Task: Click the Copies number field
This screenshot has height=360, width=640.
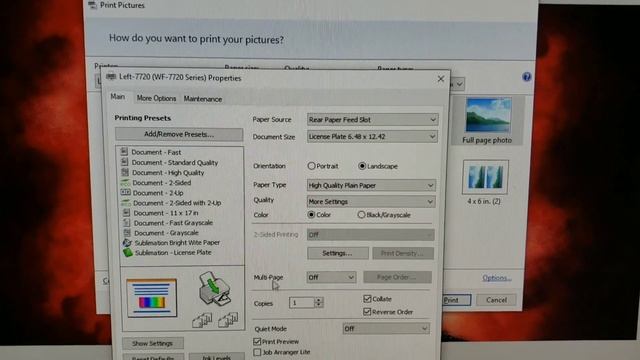Action: point(302,303)
